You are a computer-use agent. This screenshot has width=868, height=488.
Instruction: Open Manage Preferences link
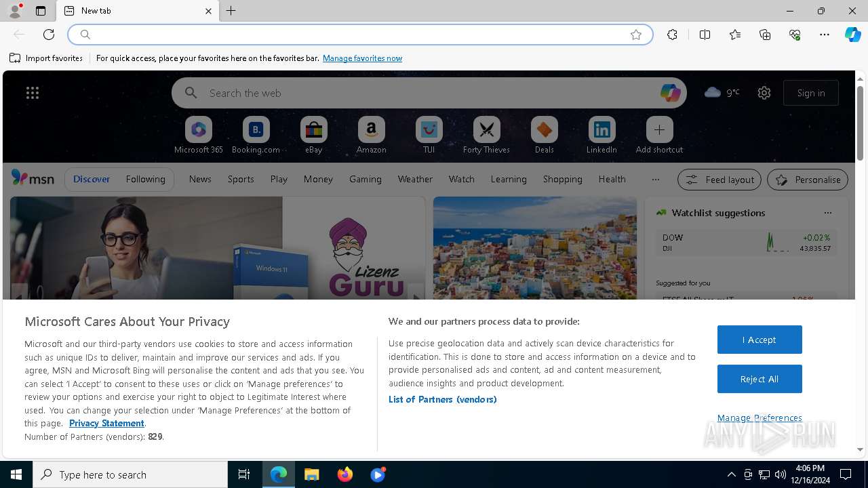[759, 418]
